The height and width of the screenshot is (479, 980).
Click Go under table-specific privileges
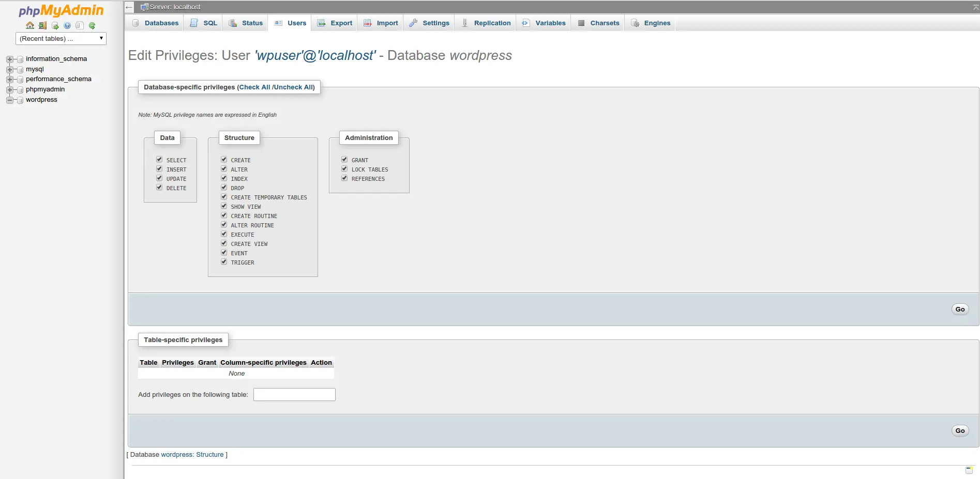coord(960,430)
